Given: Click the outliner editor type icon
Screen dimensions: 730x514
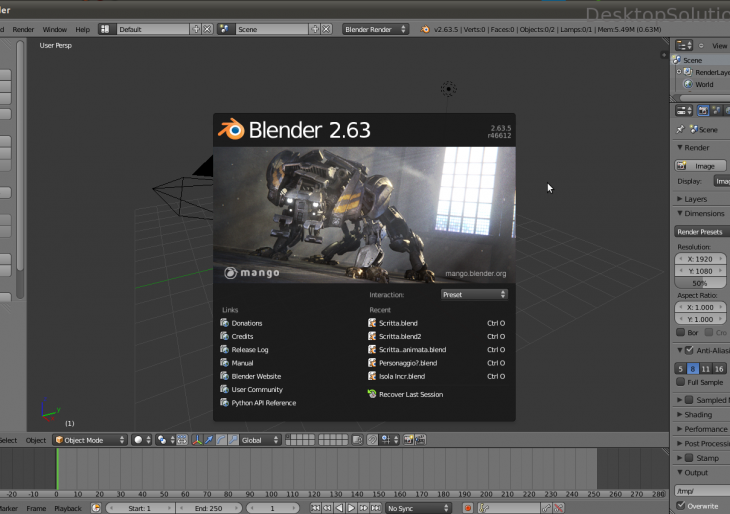Looking at the screenshot, I should pos(683,46).
